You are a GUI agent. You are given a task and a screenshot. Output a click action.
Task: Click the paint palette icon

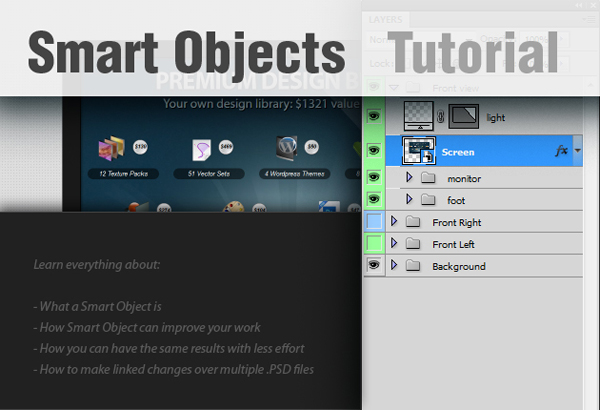[233, 207]
